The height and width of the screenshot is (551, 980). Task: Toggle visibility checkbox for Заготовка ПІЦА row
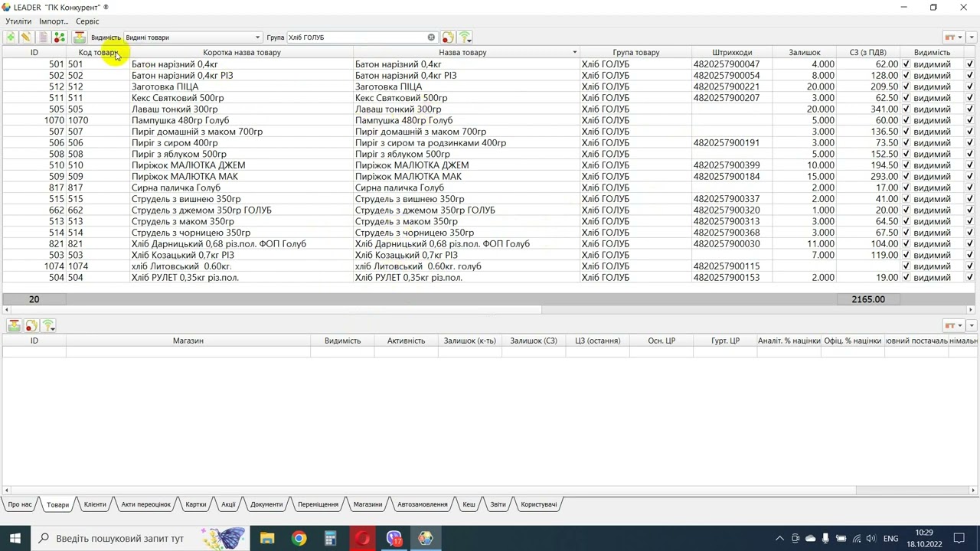coord(906,86)
